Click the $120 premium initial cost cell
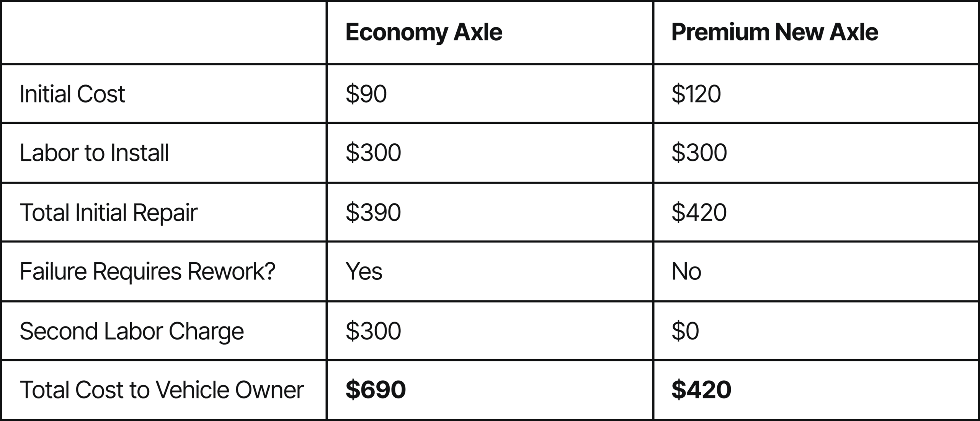The height and width of the screenshot is (421, 980). point(696,94)
